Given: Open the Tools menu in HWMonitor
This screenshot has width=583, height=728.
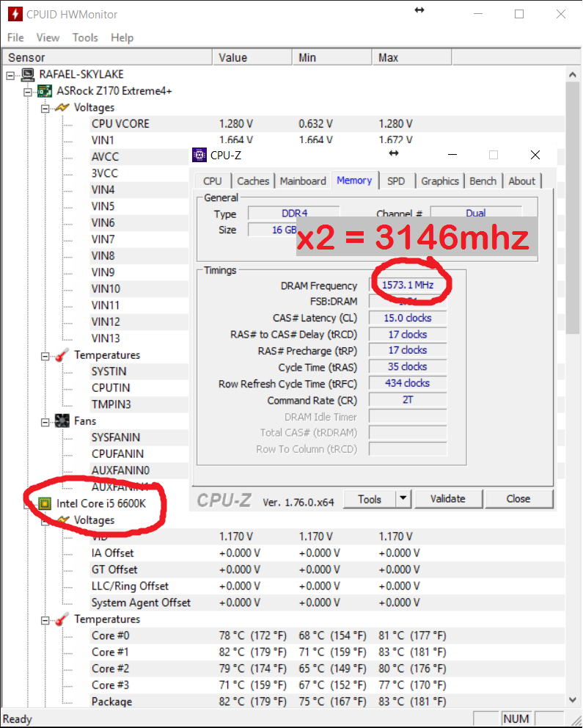Looking at the screenshot, I should [x=85, y=37].
